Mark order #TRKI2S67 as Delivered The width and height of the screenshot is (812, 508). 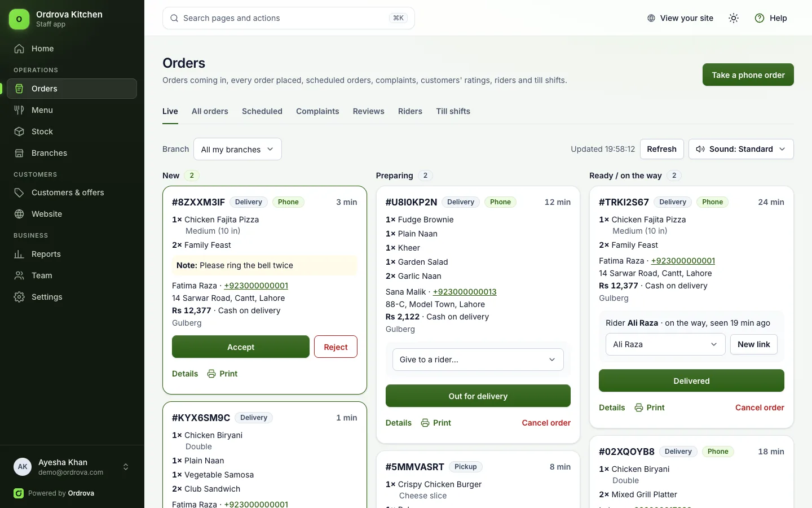[691, 381]
